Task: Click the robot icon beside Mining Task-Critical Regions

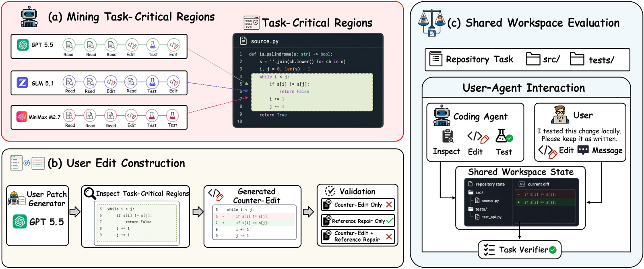Action: pos(29,17)
